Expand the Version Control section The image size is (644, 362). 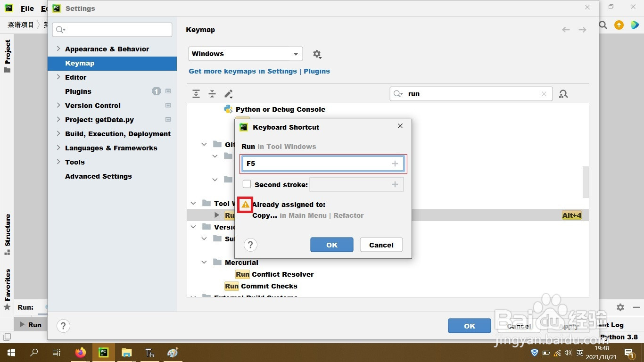(58, 105)
